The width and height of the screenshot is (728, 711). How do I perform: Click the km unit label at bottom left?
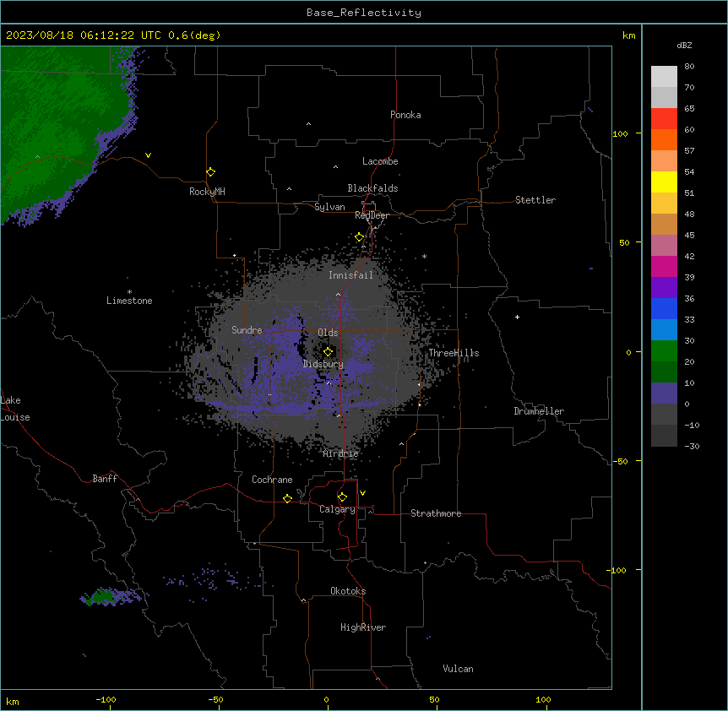(x=13, y=701)
